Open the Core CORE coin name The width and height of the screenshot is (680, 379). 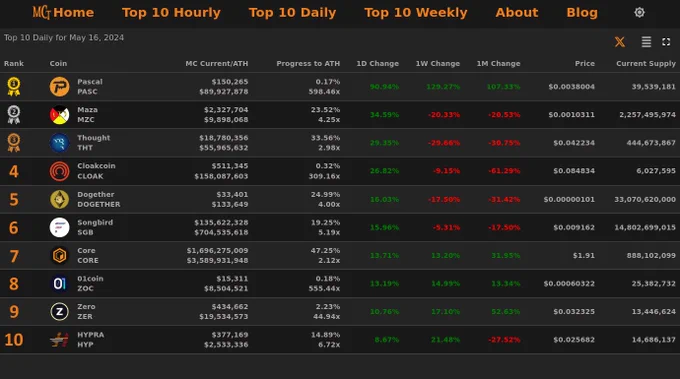click(88, 255)
